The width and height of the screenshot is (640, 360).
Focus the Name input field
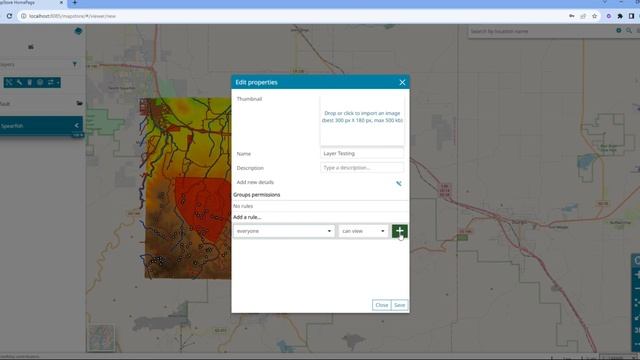(362, 153)
